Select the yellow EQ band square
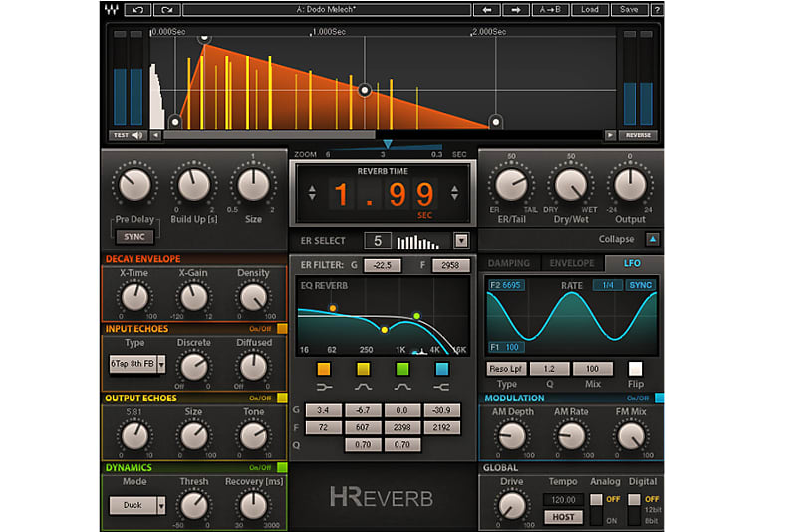 (x=363, y=369)
